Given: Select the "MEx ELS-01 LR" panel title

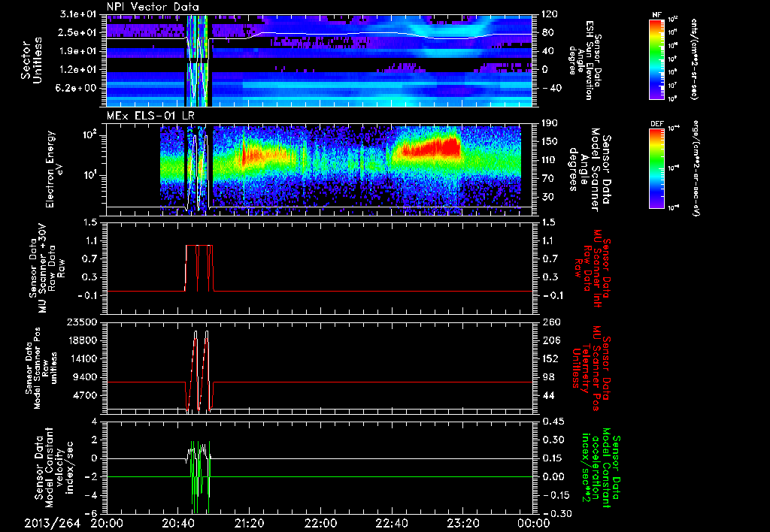Looking at the screenshot, I should pyautogui.click(x=150, y=116).
